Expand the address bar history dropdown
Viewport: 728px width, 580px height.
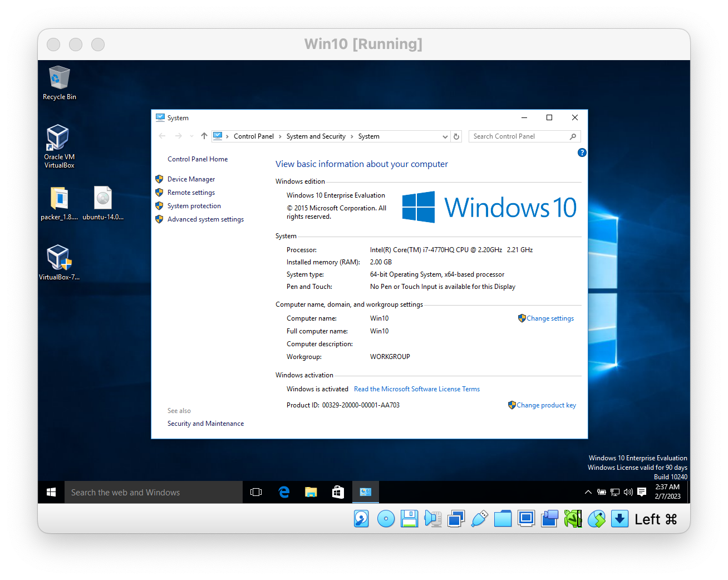click(x=445, y=136)
